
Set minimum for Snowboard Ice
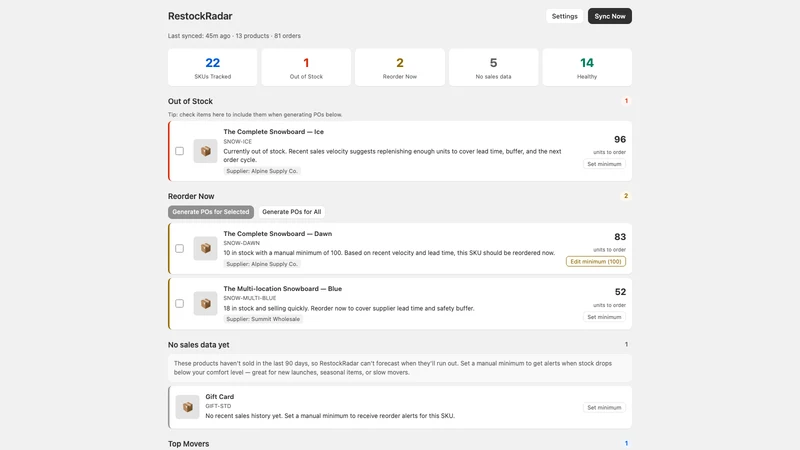pos(604,164)
